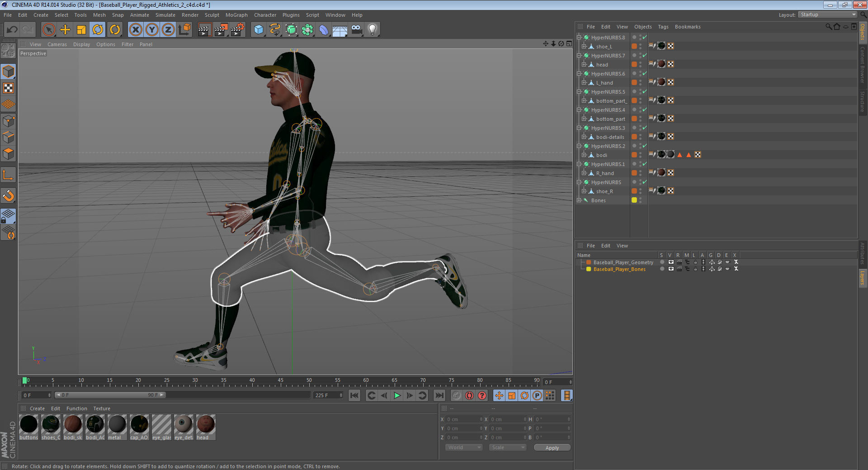
Task: Open the Character menu
Action: click(x=265, y=15)
